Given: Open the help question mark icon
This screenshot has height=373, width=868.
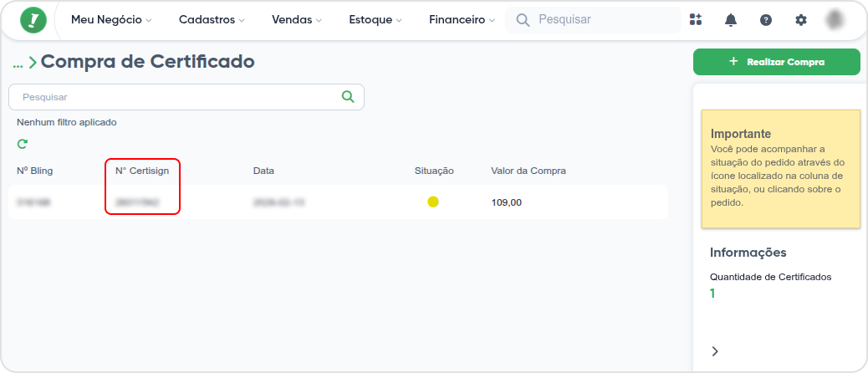Looking at the screenshot, I should pyautogui.click(x=766, y=20).
